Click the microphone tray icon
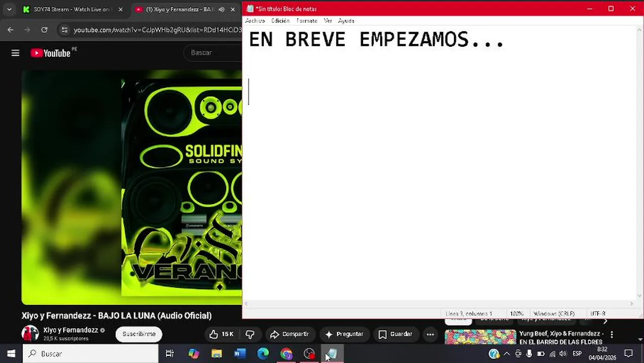Viewport: 644px width, 363px height. [x=529, y=354]
